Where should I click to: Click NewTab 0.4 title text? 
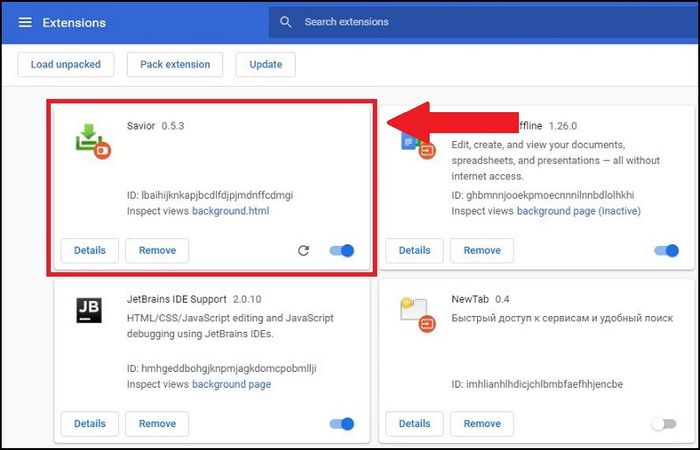[x=480, y=299]
